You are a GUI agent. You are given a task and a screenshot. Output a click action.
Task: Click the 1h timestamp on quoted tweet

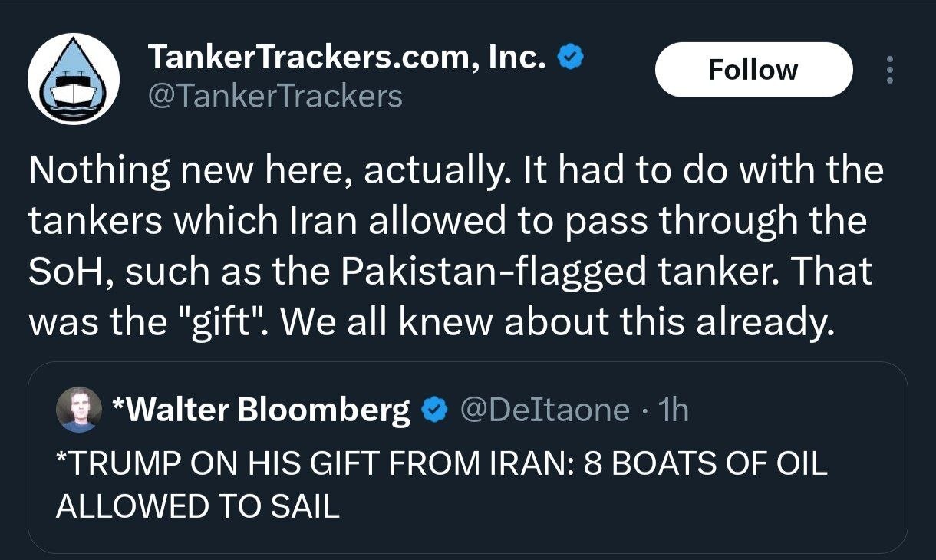(674, 410)
